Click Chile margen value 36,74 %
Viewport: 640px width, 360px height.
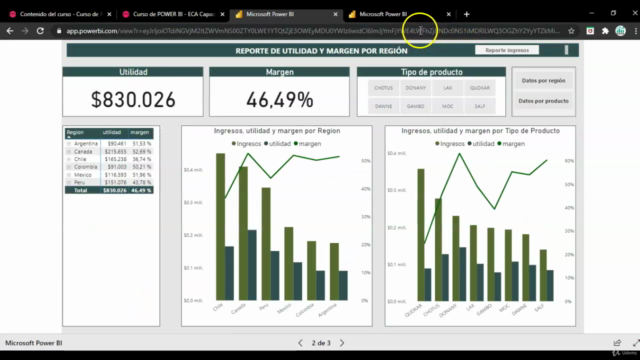click(142, 159)
